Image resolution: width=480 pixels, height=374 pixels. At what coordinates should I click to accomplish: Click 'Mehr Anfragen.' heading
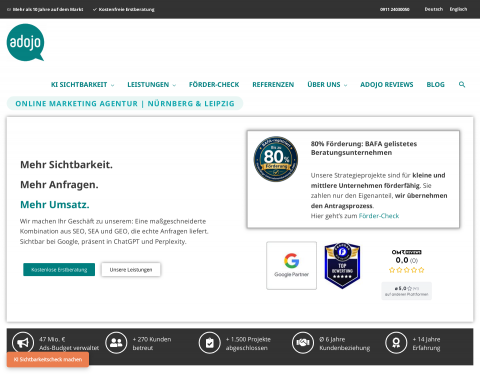point(59,184)
